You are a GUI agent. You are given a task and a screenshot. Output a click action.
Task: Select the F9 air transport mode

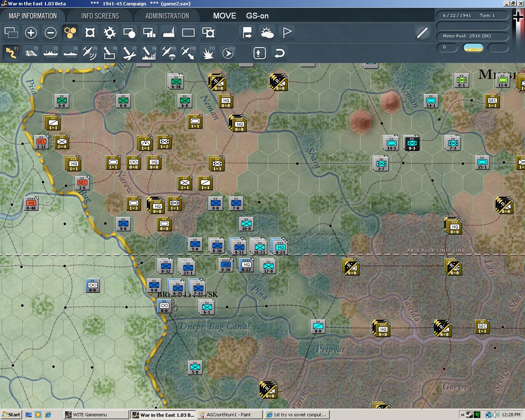coord(169,53)
